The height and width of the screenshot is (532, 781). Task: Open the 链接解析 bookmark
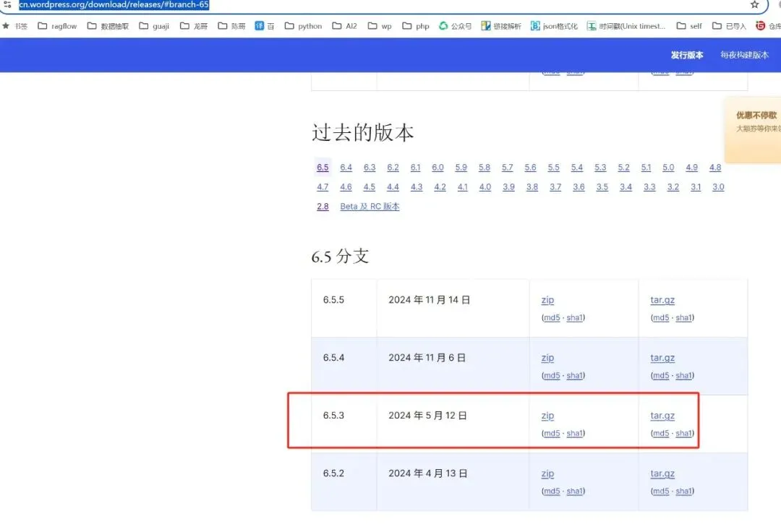point(501,26)
